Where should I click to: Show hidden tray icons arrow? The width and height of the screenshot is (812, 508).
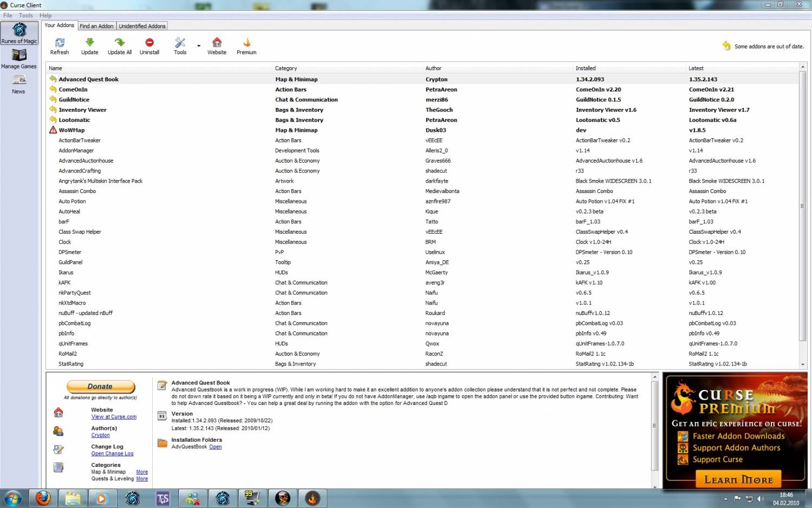[725, 499]
